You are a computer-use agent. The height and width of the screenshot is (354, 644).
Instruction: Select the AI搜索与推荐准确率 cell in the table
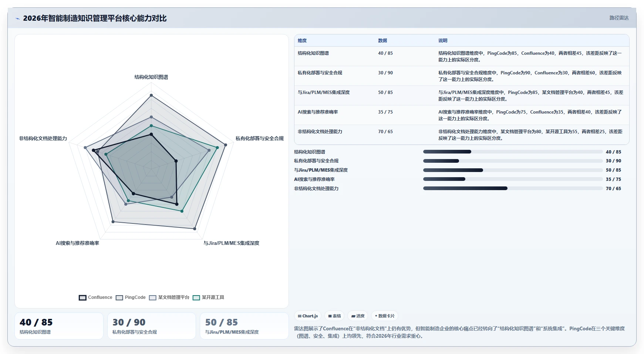[x=318, y=112]
